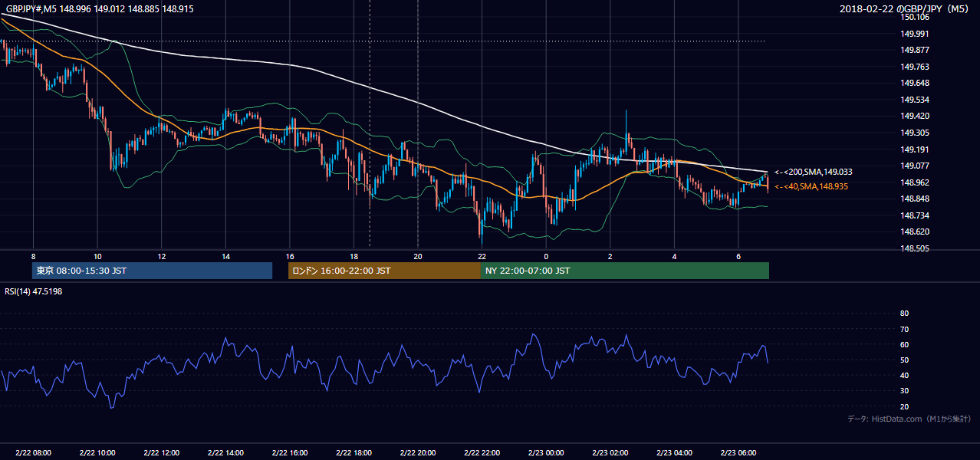Click hour tick 12 under the price chart
Viewport: 980px width, 460px height.
click(x=162, y=256)
